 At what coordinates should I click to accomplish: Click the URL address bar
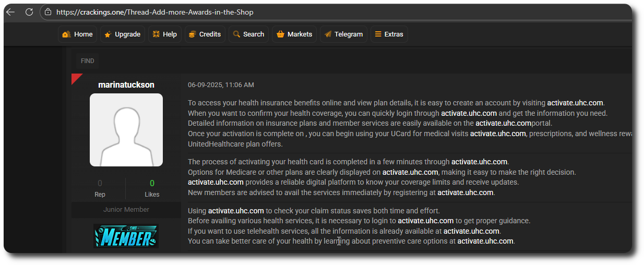334,12
